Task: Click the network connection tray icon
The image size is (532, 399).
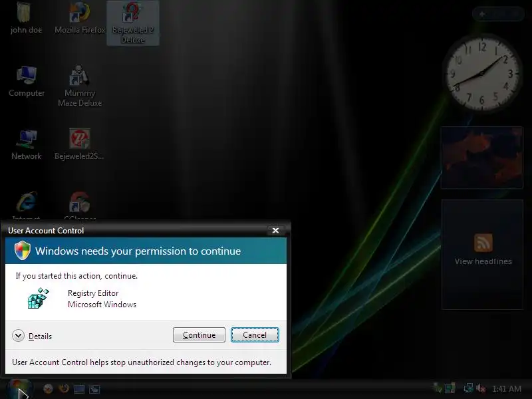Action: tap(468, 388)
